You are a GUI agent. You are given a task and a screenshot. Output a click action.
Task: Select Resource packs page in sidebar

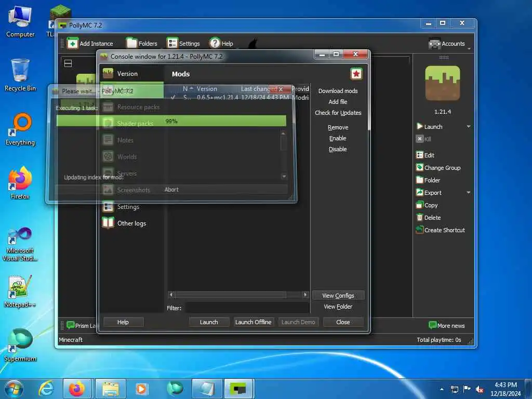tap(132, 107)
